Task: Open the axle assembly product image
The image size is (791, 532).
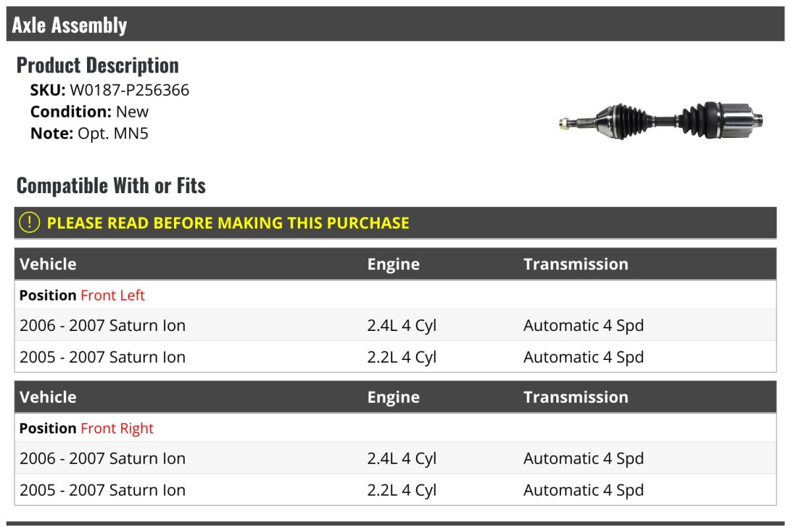Action: (660, 120)
